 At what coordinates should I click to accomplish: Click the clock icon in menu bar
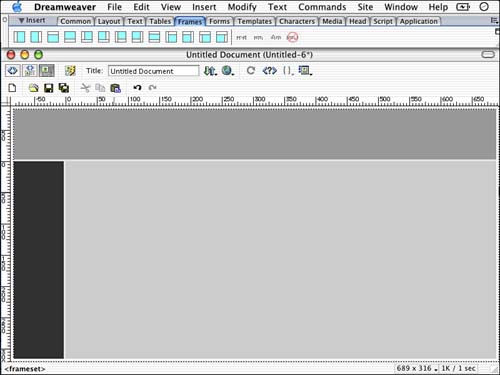[x=484, y=7]
